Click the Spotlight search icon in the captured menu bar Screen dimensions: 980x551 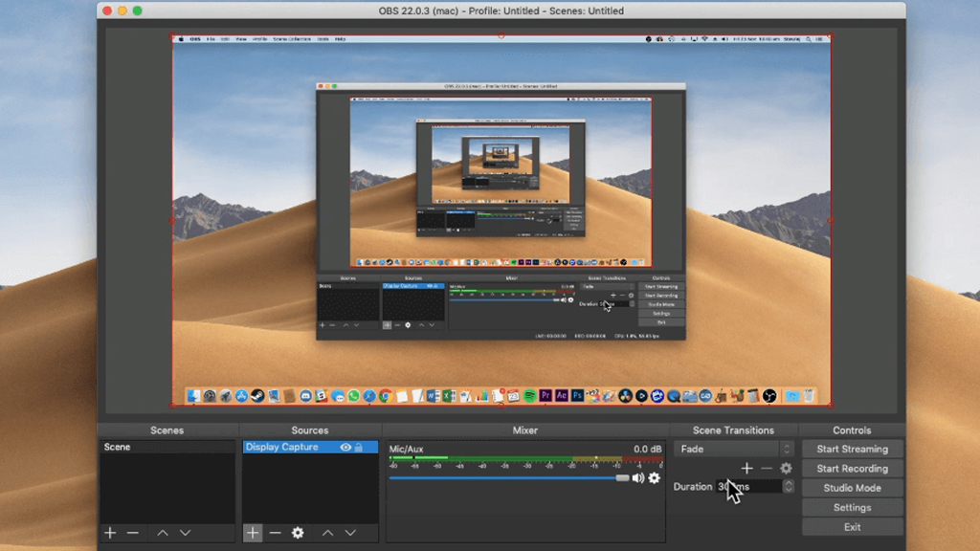pos(808,39)
